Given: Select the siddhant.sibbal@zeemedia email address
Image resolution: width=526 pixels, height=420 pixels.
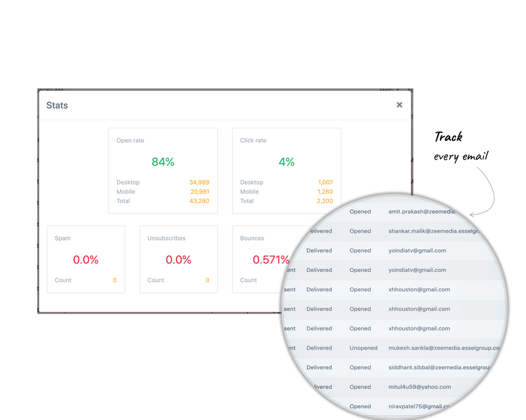Looking at the screenshot, I should [439, 367].
